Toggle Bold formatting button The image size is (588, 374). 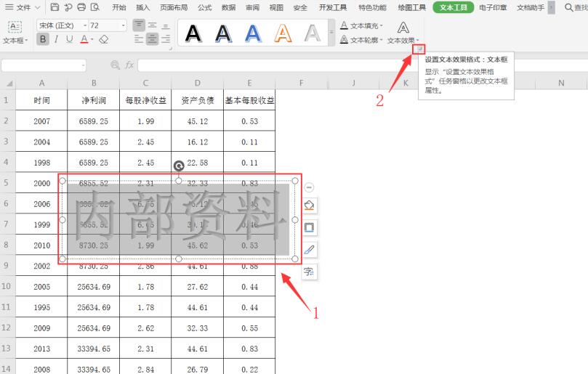tap(43, 39)
